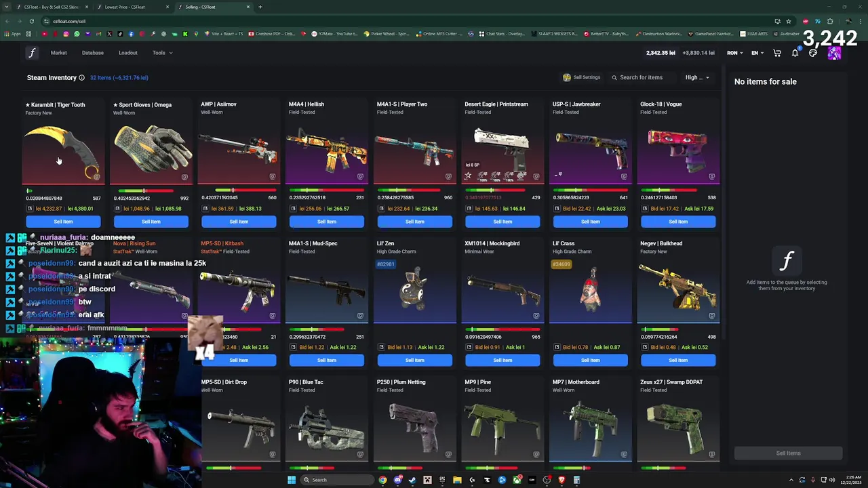The image size is (868, 488).
Task: Sell the Desert Eagle Printstream
Action: click(x=502, y=222)
